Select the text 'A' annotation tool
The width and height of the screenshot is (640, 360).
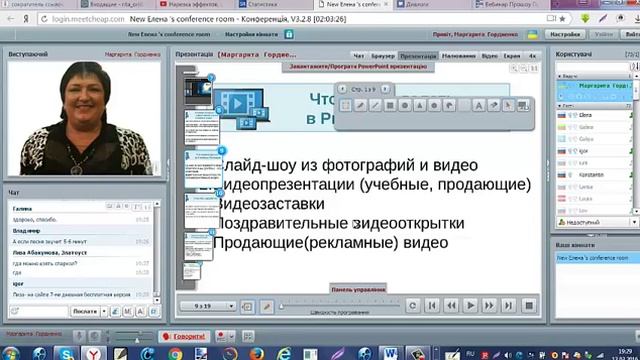pos(478,106)
